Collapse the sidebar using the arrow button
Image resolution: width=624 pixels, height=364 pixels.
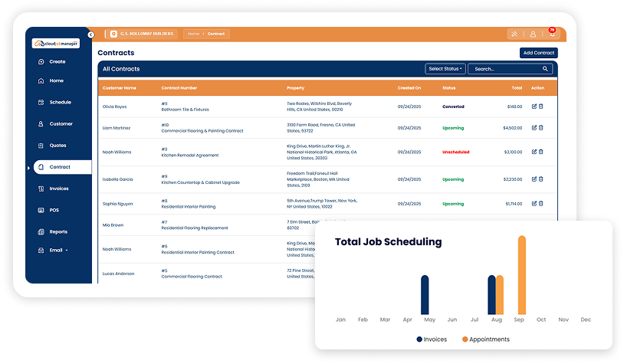click(91, 34)
